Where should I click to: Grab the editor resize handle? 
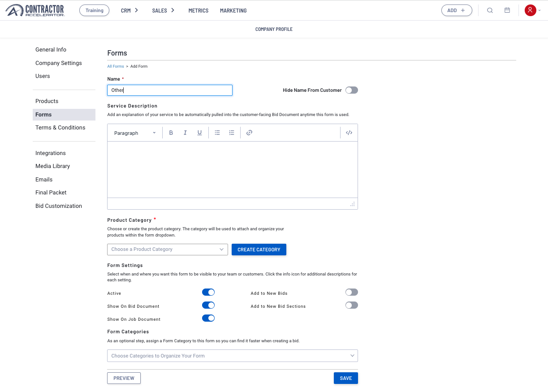coord(353,204)
